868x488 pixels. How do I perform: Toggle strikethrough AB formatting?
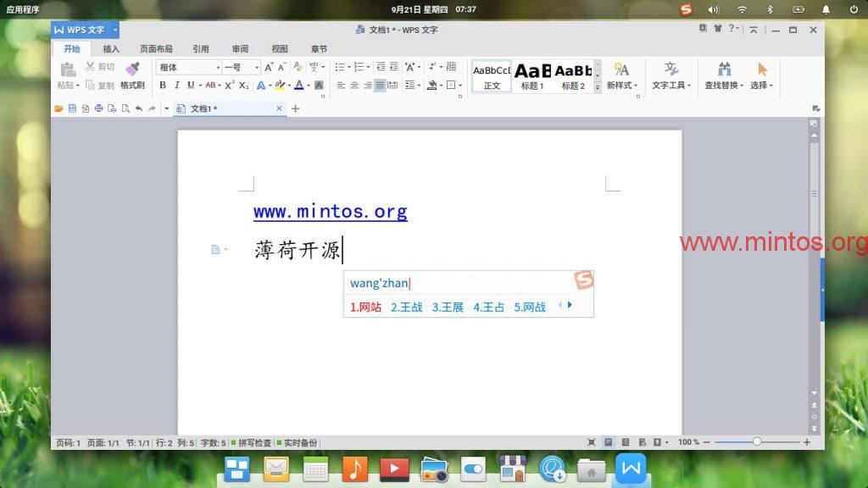tap(210, 85)
